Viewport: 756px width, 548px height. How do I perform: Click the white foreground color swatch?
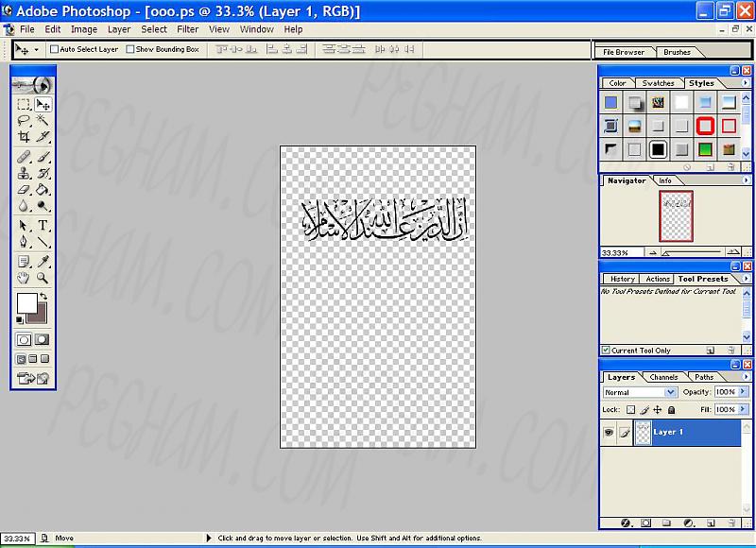point(27,303)
